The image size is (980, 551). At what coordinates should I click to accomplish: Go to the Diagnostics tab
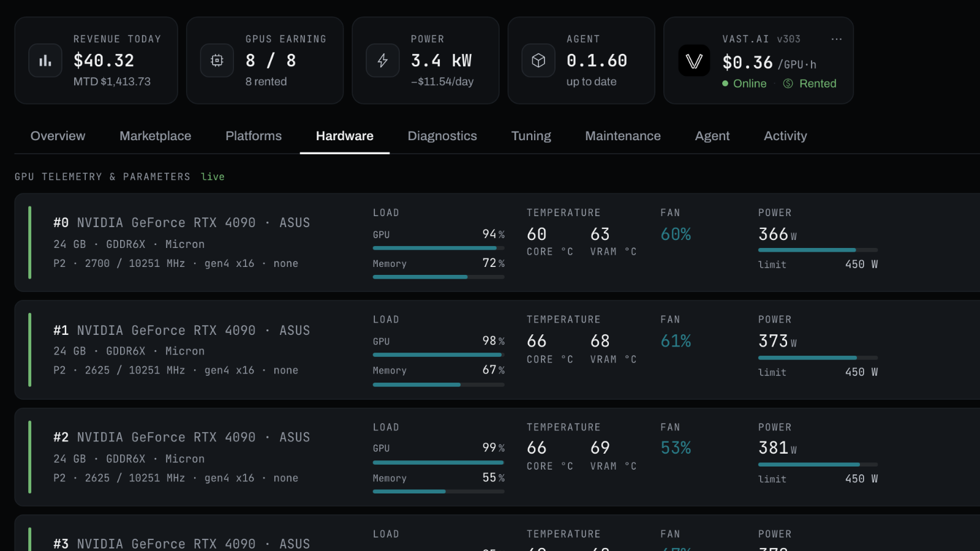tap(442, 136)
